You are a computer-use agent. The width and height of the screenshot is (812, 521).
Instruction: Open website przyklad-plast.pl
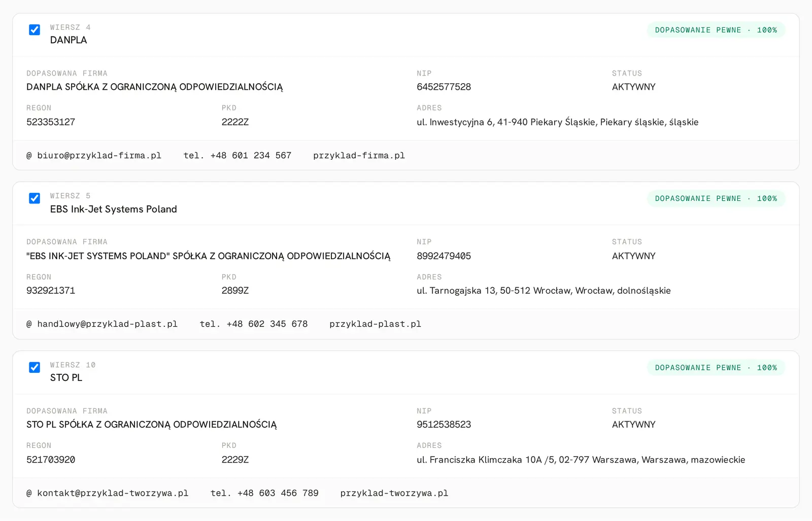click(x=375, y=324)
